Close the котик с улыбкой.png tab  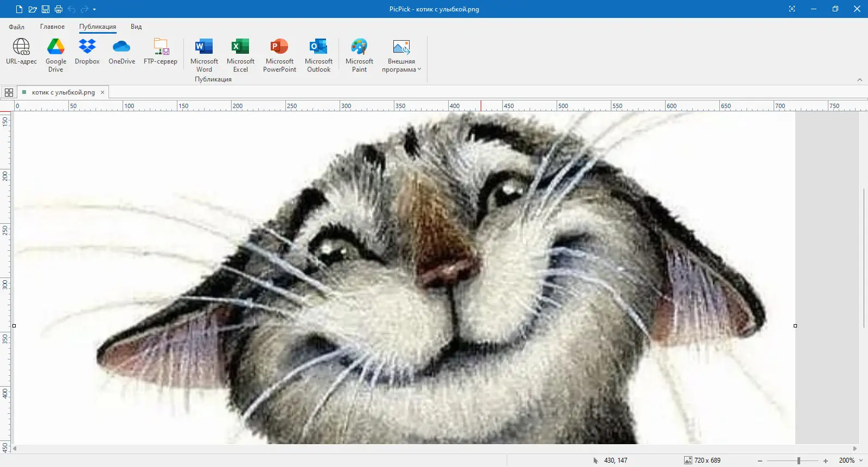[103, 92]
